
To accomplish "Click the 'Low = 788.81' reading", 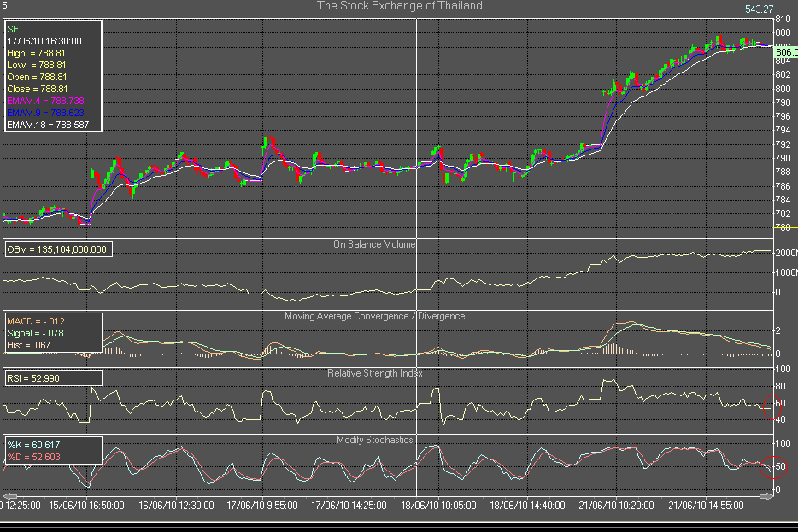I will (36, 65).
